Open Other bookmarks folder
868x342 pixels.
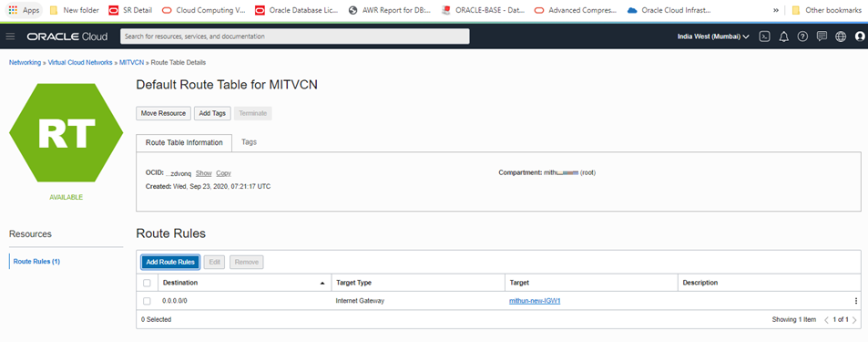pyautogui.click(x=826, y=10)
